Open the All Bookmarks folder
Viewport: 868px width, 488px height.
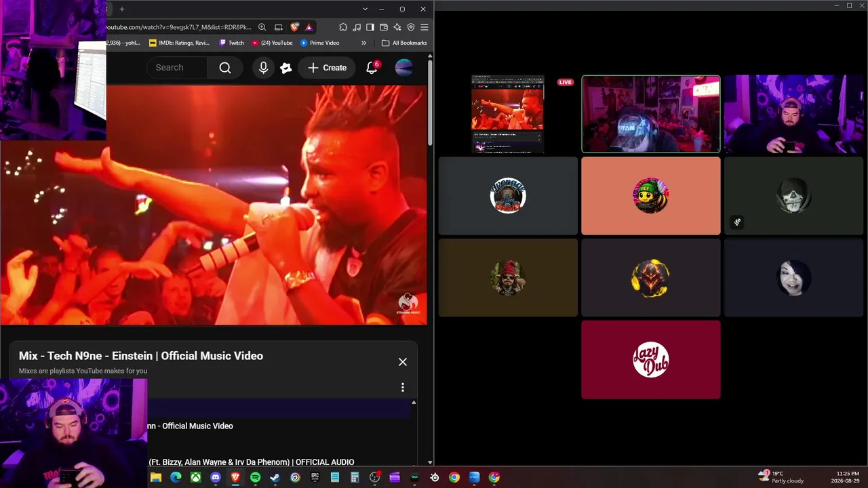coord(404,43)
